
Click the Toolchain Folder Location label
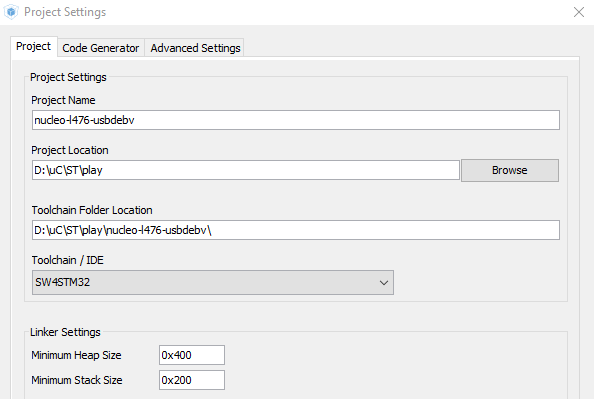coord(92,210)
